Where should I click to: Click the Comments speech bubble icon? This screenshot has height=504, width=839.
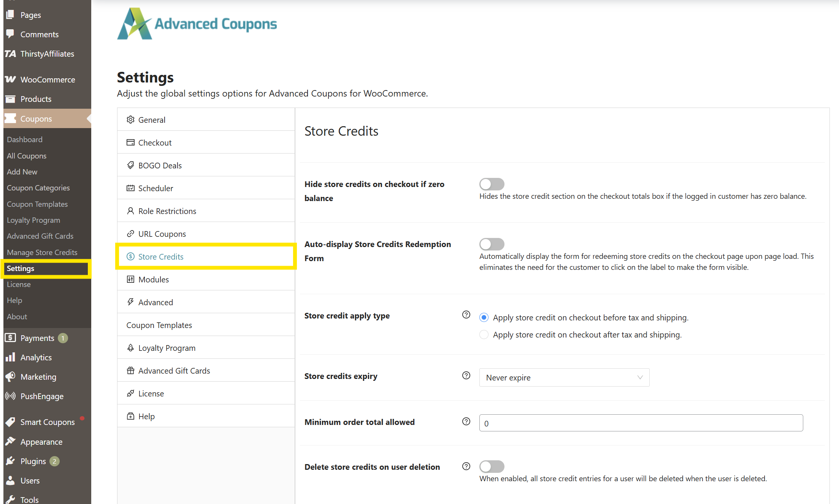click(x=10, y=34)
